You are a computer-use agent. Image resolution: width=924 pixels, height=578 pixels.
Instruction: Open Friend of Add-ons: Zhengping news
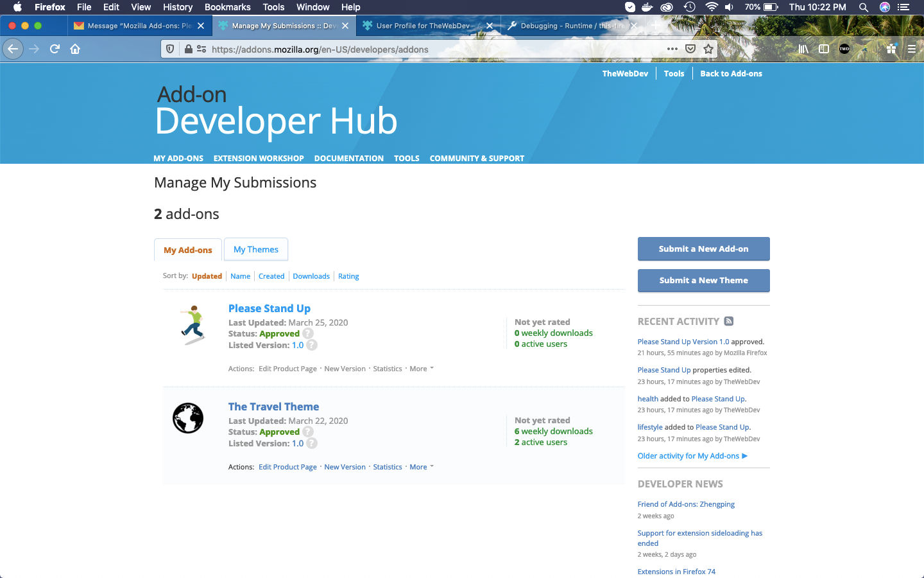coord(686,504)
